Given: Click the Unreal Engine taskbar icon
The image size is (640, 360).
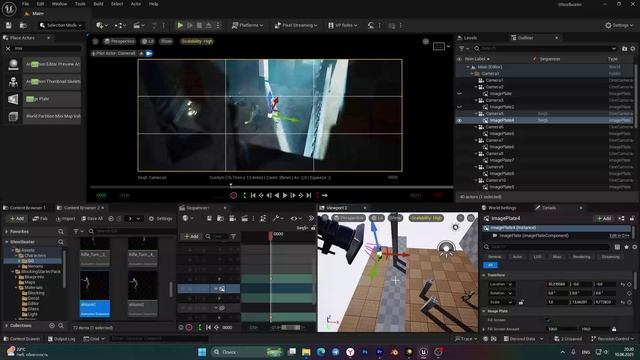Looking at the screenshot, I should coord(423,352).
